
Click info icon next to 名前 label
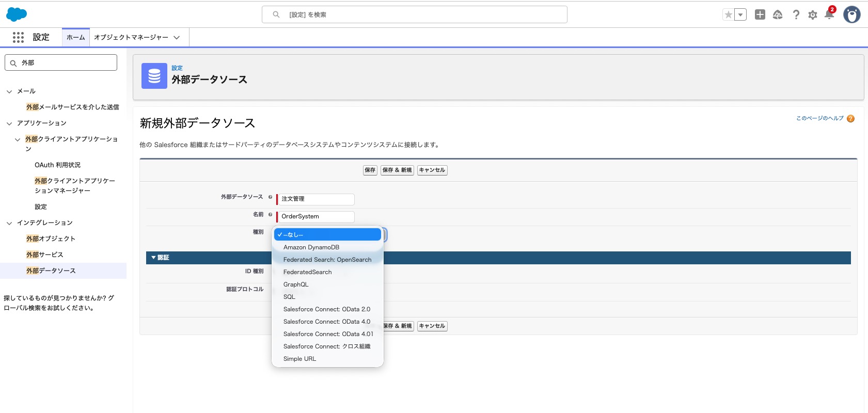270,215
